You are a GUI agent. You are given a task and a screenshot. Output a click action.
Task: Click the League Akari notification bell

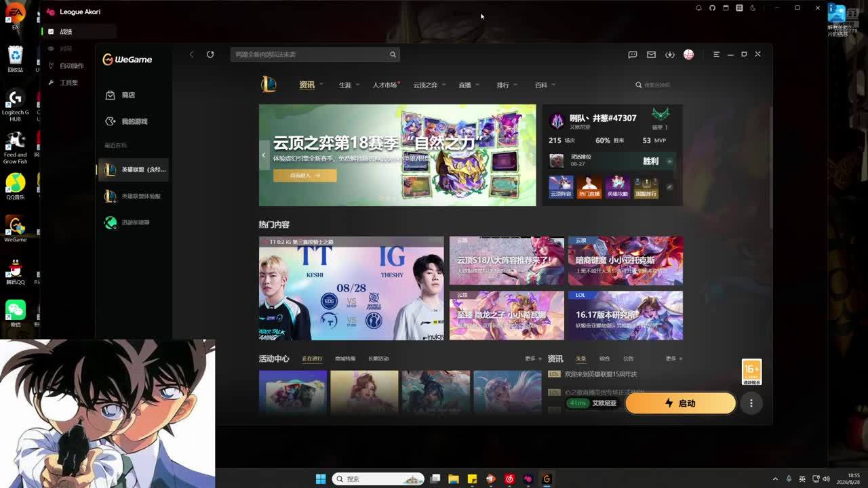pyautogui.click(x=698, y=8)
